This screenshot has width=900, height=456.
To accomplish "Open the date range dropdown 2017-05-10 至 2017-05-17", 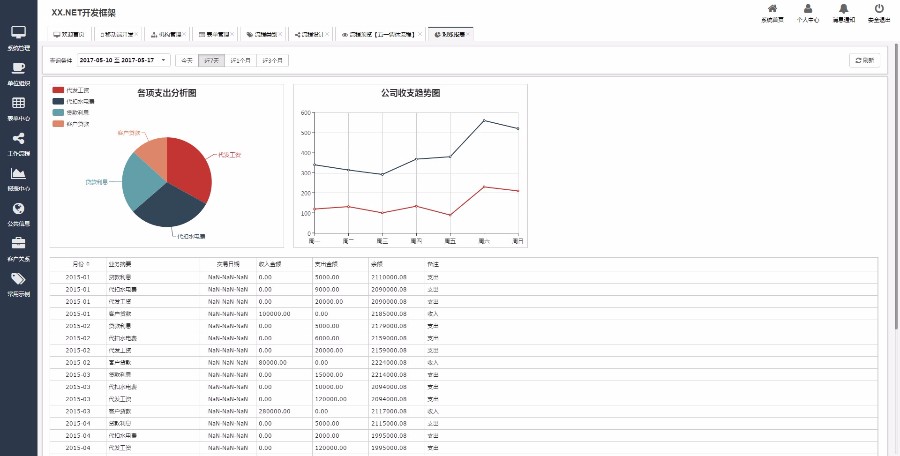I will pyautogui.click(x=123, y=60).
